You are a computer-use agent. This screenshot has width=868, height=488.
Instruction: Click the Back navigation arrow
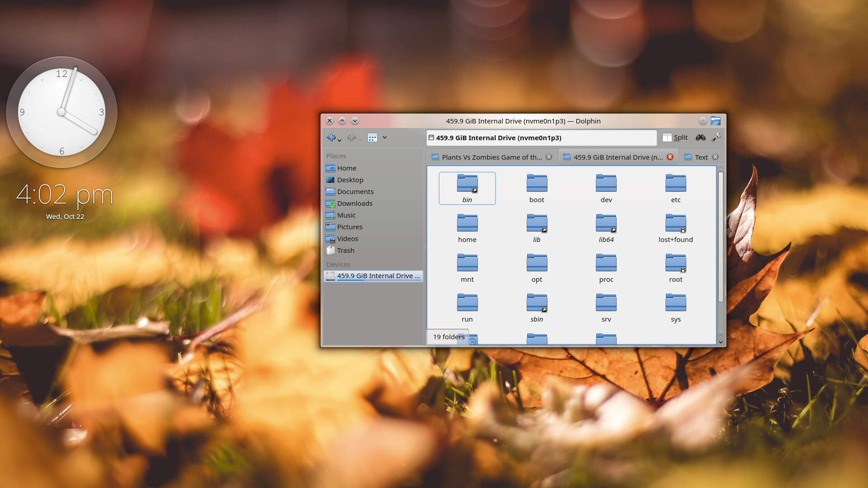click(x=331, y=137)
